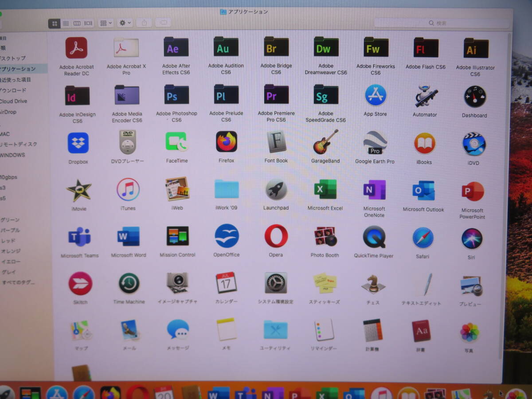Select the Microsoft Teams icon
This screenshot has height=399, width=532.
tap(79, 237)
